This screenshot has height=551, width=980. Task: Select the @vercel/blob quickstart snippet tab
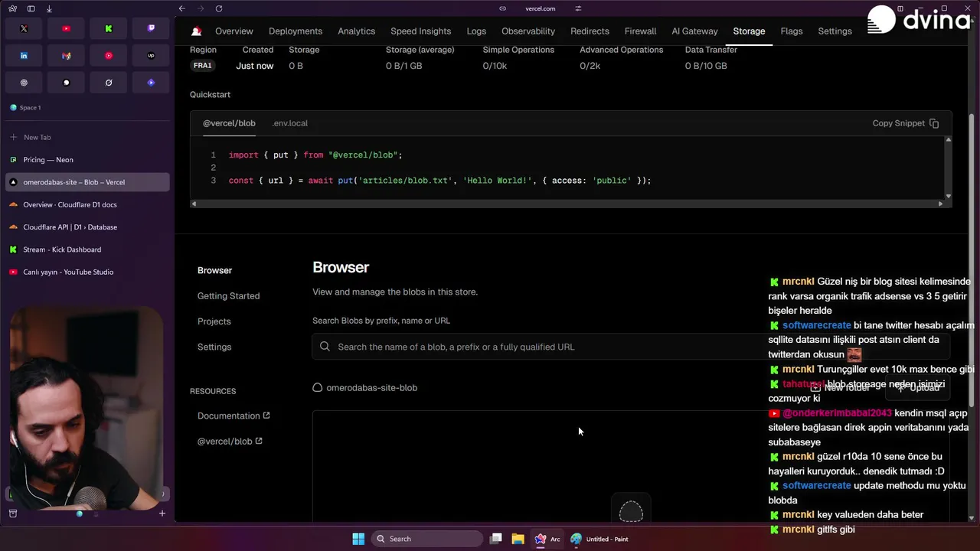229,123
